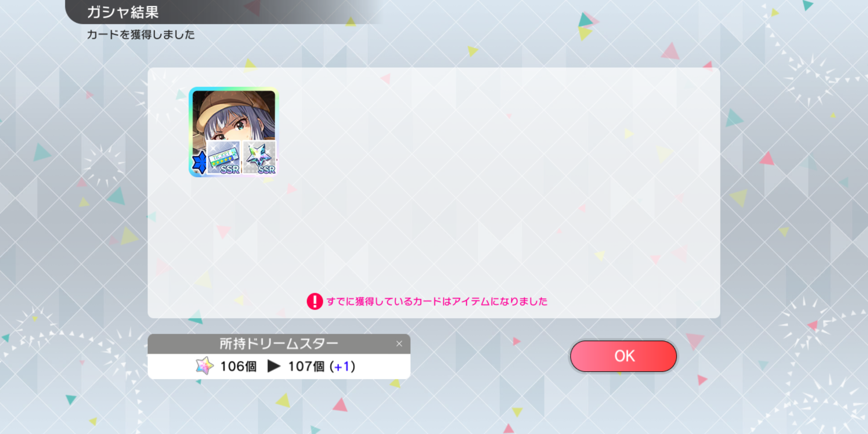Click the 107個 updated star count
This screenshot has width=868, height=434.
point(306,366)
